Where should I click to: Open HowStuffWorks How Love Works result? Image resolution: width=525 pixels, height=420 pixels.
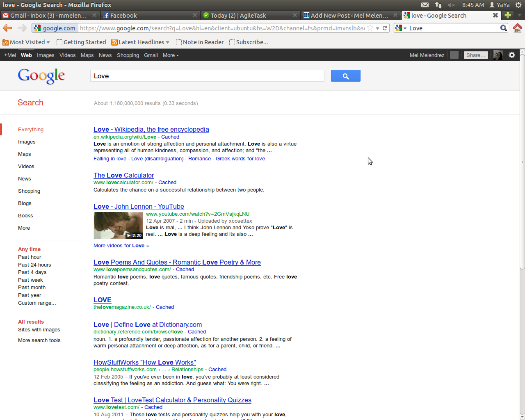click(144, 362)
